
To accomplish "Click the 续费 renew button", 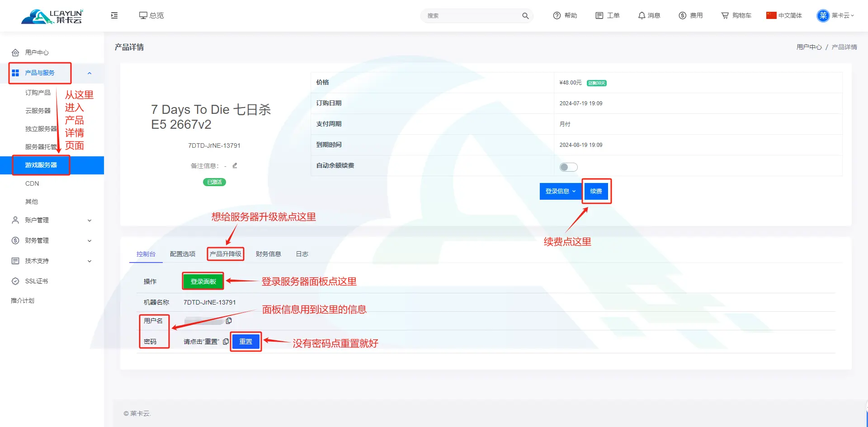I will coord(596,191).
